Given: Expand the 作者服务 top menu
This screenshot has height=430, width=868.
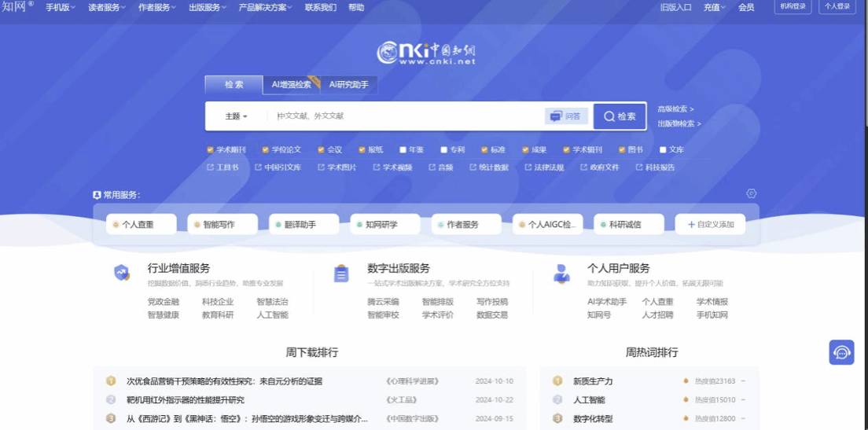Looking at the screenshot, I should pyautogui.click(x=157, y=8).
